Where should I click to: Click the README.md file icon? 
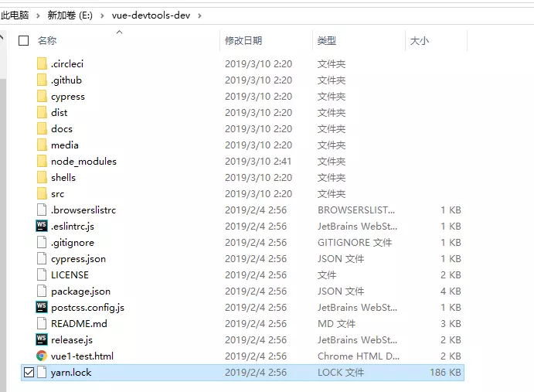click(x=42, y=324)
